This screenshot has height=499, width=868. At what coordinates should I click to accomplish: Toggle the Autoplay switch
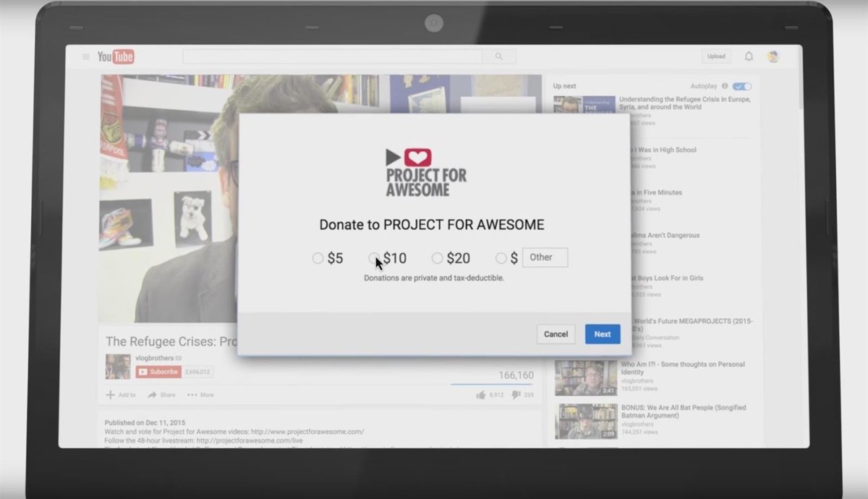[x=741, y=86]
